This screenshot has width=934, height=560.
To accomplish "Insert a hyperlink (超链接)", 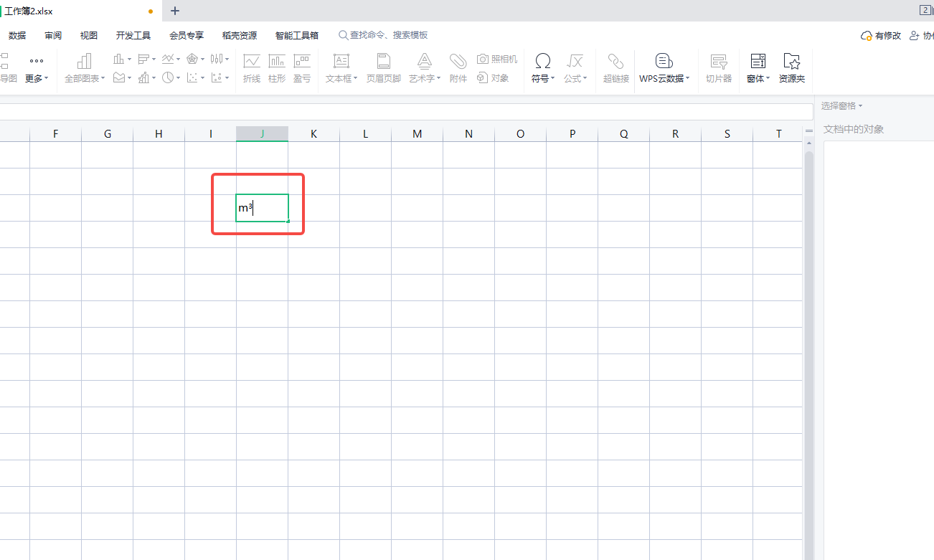I will pos(615,68).
